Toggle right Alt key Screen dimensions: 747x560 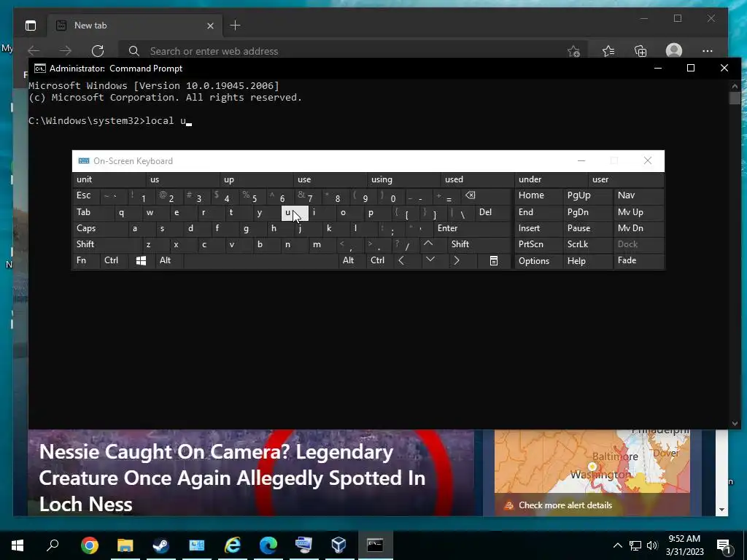[352, 261]
